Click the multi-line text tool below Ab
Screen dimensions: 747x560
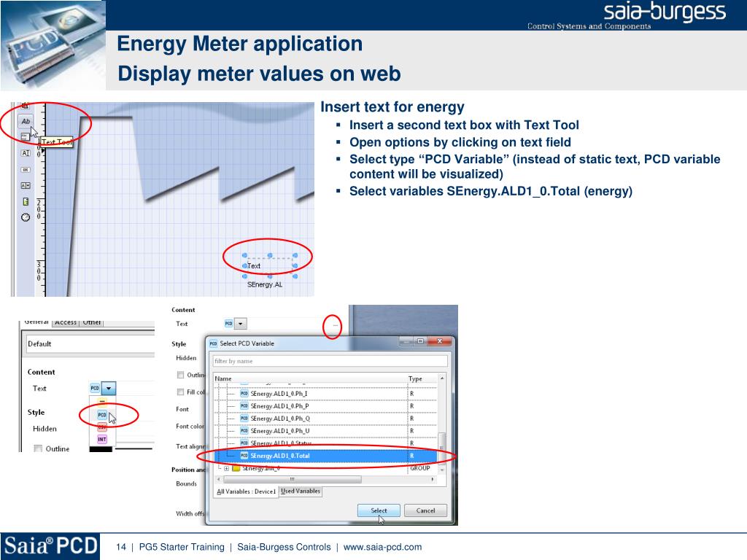click(25, 137)
